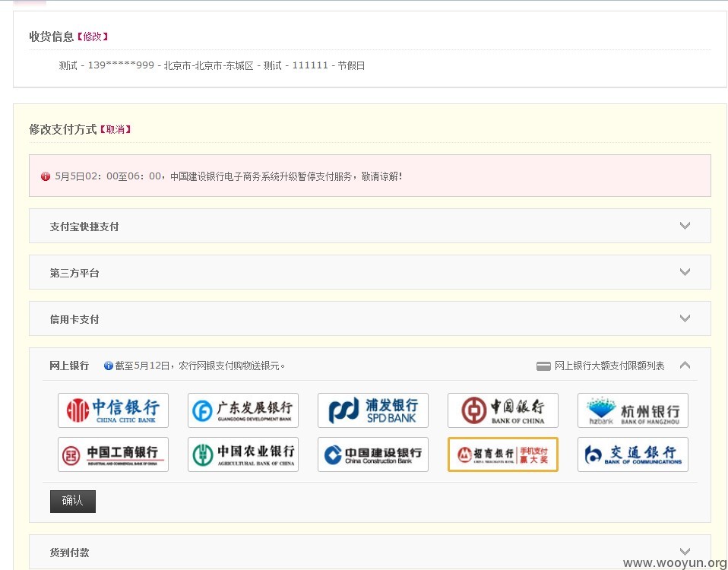
Task: Pick SPD Bank payment logo
Action: coord(373,410)
